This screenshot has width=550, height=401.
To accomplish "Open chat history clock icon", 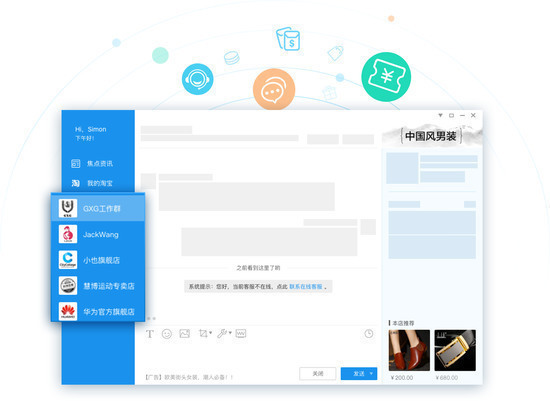I will (369, 334).
